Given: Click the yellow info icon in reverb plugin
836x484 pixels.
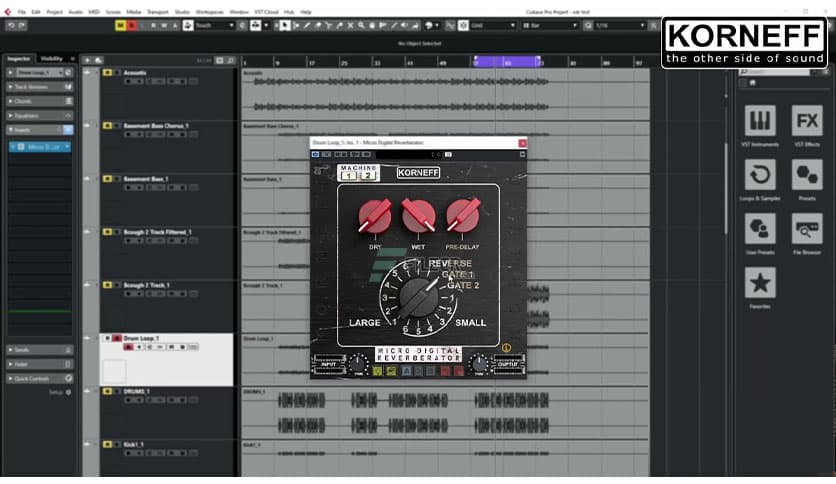Looking at the screenshot, I should point(506,348).
